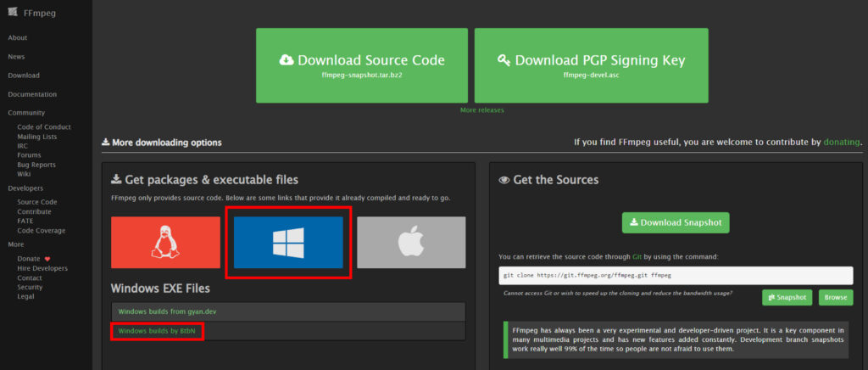Open Developers section in sidebar
The image size is (868, 370).
[25, 188]
